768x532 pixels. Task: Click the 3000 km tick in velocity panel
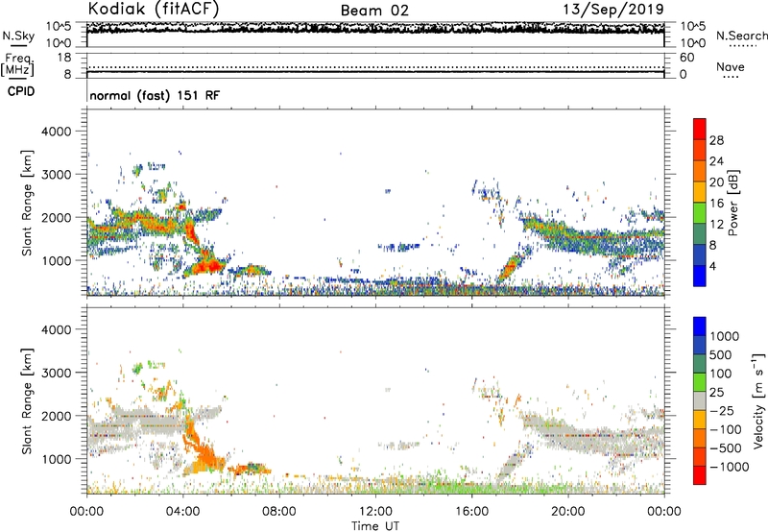pos(56,373)
